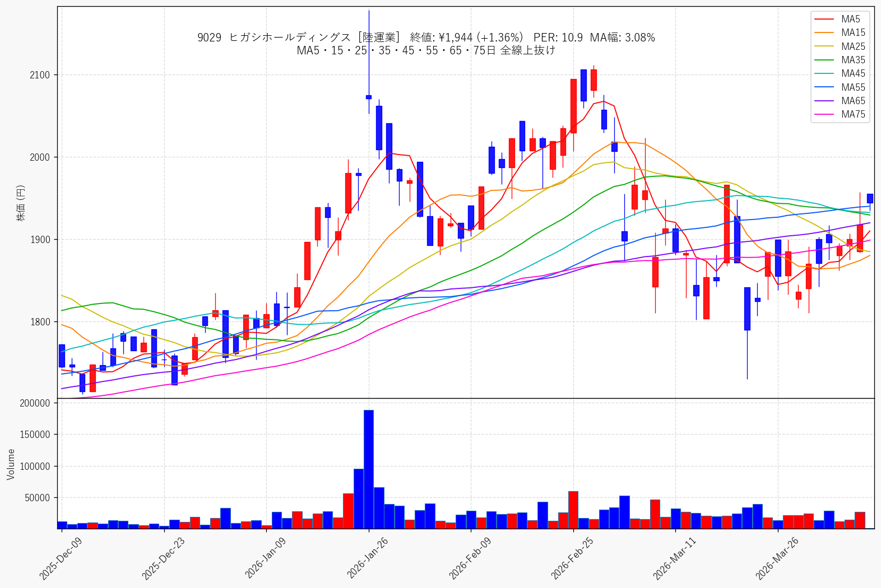Click the 2026-Jan-26 date label
Screen dimensions: 881x588
pos(368,558)
